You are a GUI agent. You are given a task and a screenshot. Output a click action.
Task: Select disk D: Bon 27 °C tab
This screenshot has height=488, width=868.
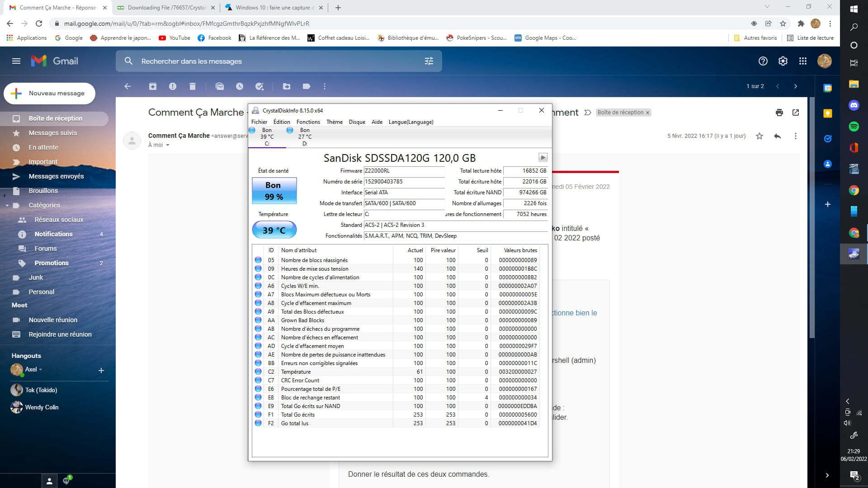pos(305,137)
